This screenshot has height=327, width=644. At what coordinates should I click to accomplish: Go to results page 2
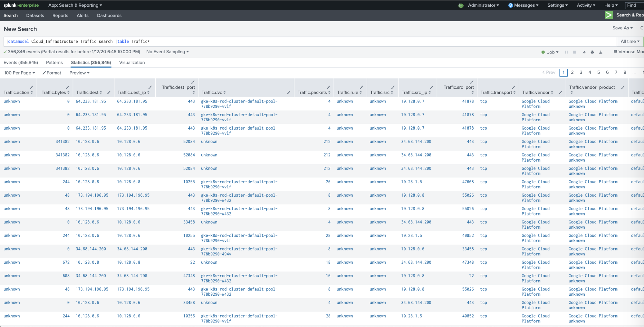(x=572, y=73)
